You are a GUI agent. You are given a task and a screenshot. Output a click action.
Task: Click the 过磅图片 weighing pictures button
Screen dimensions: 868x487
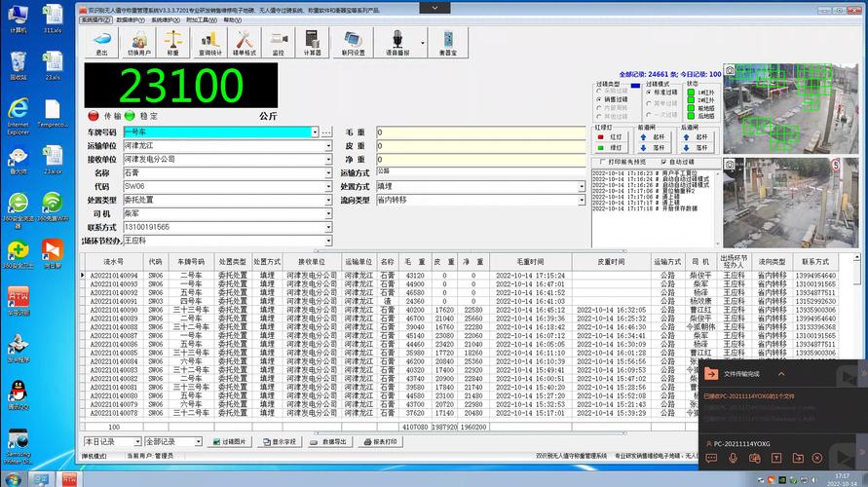coord(229,441)
